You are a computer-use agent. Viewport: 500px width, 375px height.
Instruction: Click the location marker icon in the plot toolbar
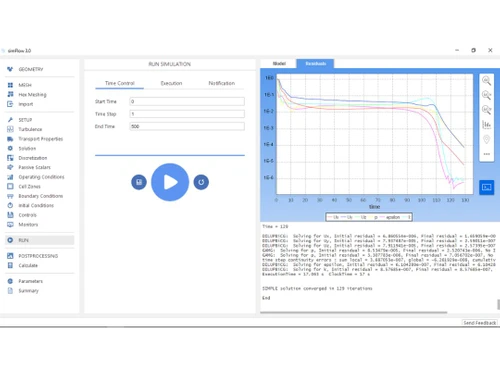click(486, 139)
